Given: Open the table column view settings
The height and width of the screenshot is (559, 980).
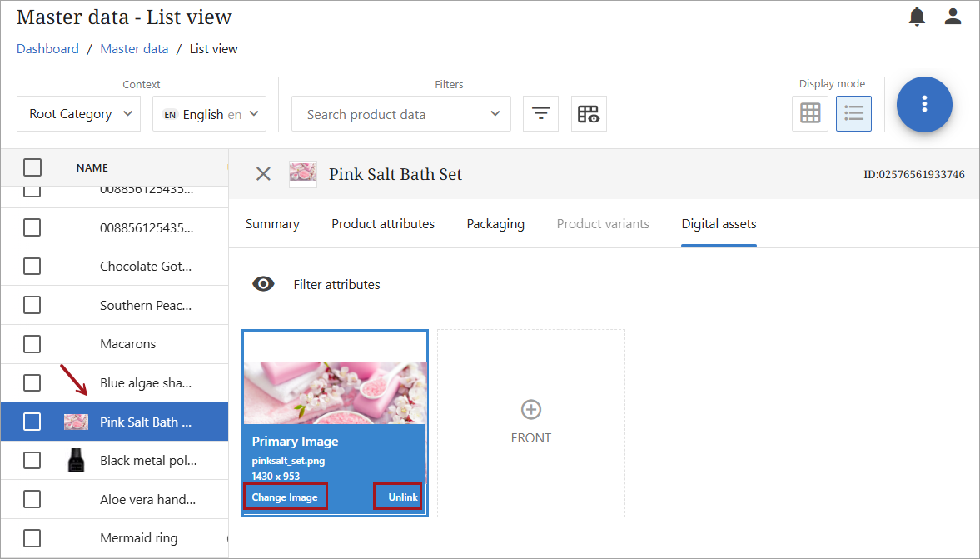Looking at the screenshot, I should (589, 114).
